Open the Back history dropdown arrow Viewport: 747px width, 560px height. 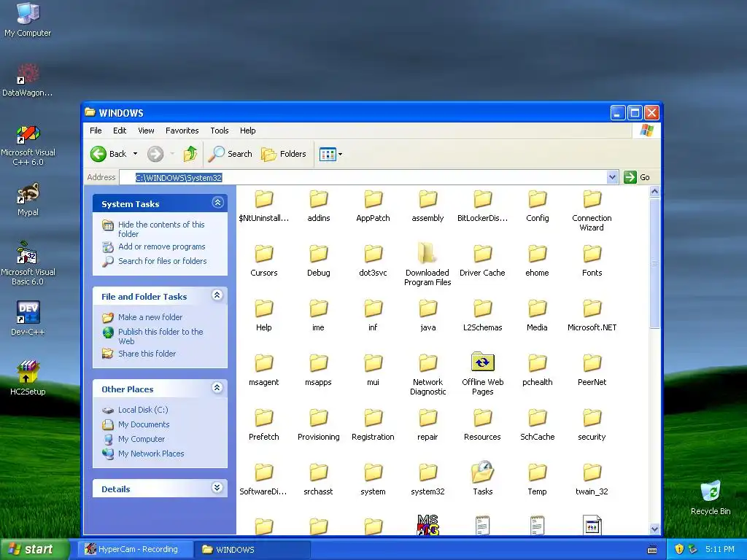135,154
